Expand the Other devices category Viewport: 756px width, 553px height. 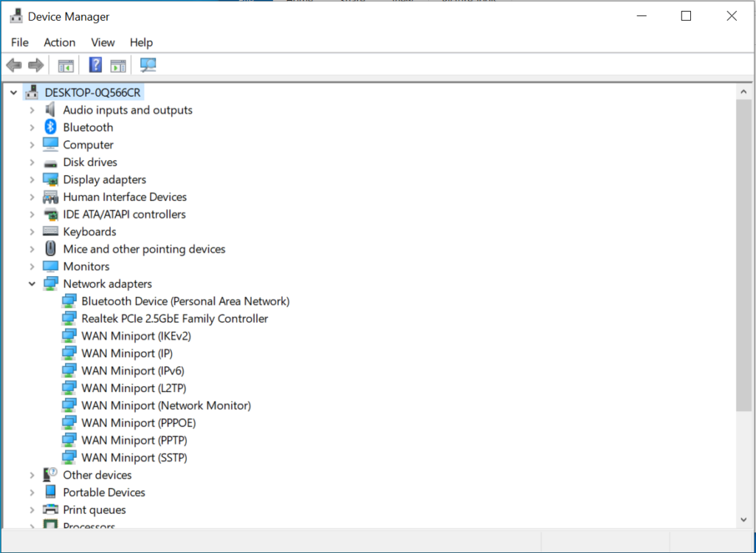tap(32, 475)
